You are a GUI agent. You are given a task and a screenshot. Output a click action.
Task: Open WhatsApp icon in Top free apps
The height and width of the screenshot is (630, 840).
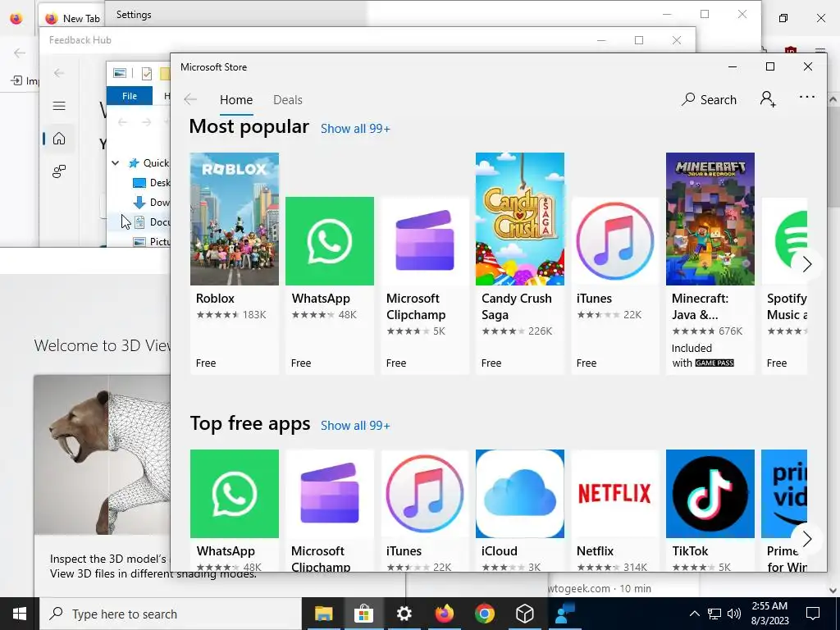pos(234,493)
